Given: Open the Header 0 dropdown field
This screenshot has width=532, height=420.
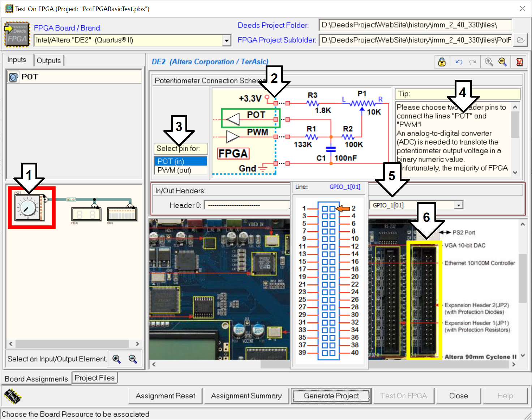Looking at the screenshot, I should click(247, 205).
